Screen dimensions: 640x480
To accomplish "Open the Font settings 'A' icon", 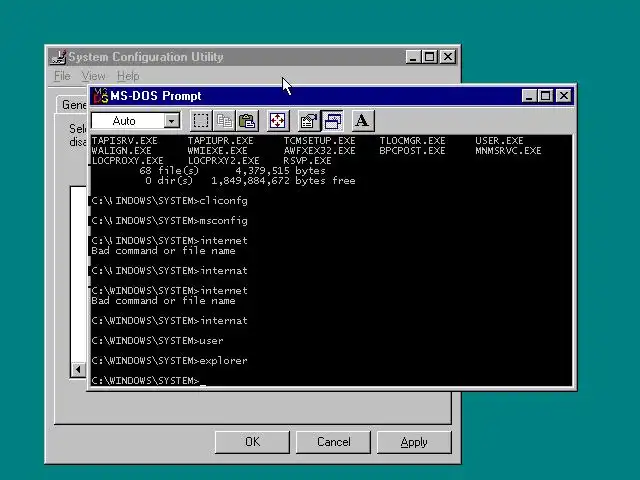I will coord(362,121).
